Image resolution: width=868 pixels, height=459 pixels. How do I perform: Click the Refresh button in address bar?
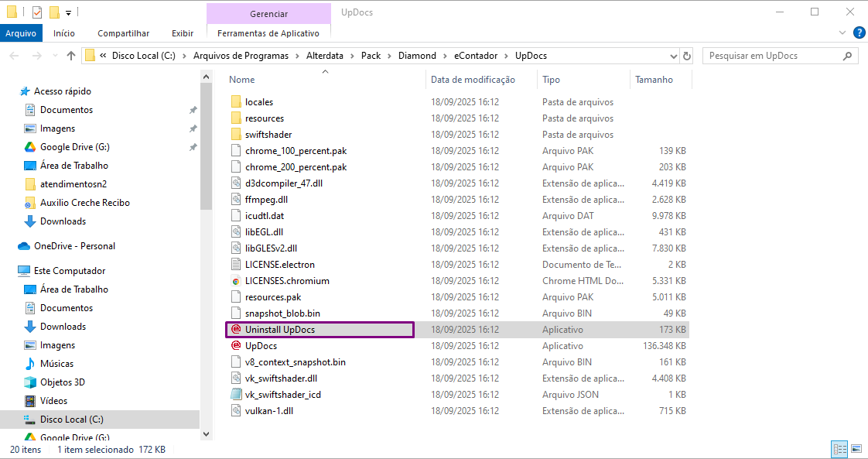click(x=687, y=56)
